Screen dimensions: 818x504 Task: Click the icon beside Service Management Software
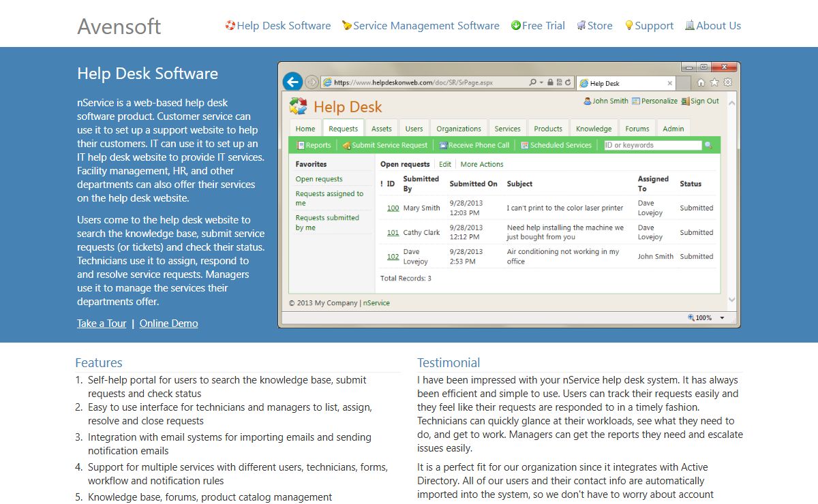347,26
